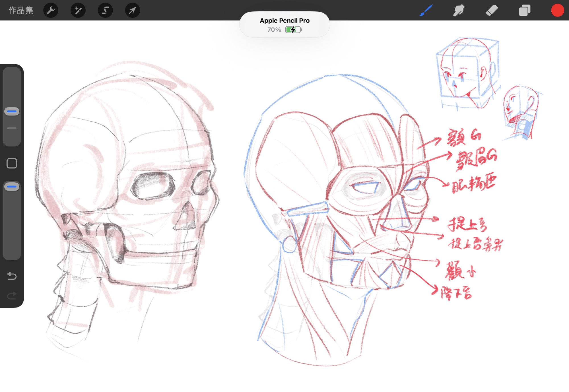Tap the square modify button in sidebar
The height and width of the screenshot is (392, 569).
(12, 163)
